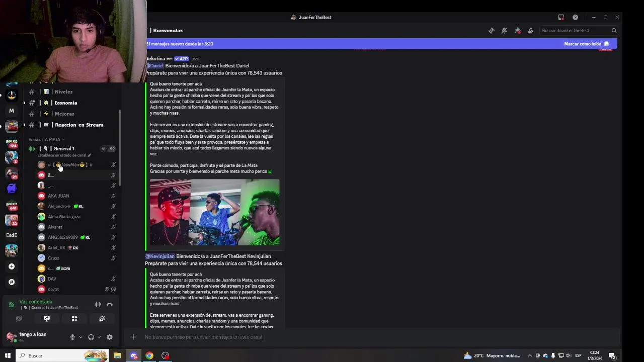Open the M server icon
Image resolution: width=644 pixels, height=362 pixels.
[12, 111]
